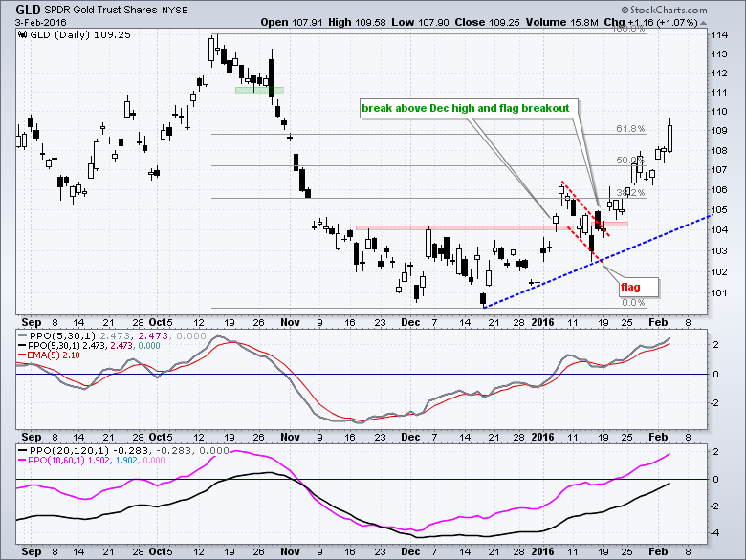Image resolution: width=746 pixels, height=560 pixels.
Task: Click the Feb label under the price chart
Action: [x=658, y=322]
